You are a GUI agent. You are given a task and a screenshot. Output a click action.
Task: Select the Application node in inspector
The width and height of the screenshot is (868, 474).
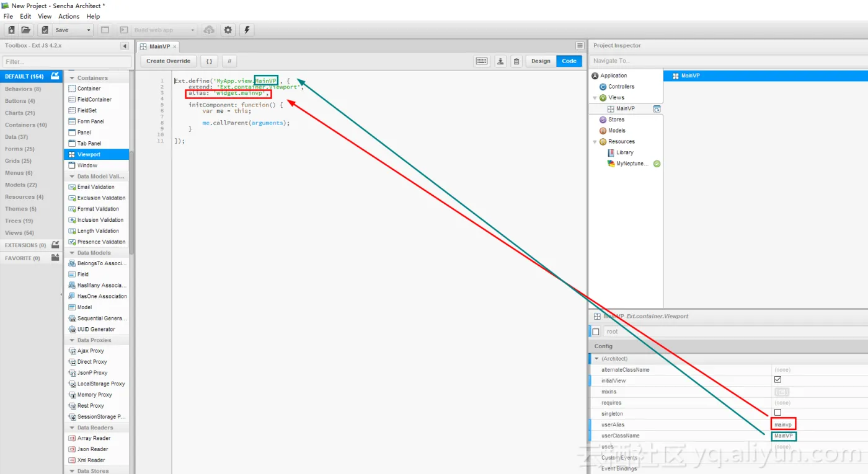click(x=613, y=76)
